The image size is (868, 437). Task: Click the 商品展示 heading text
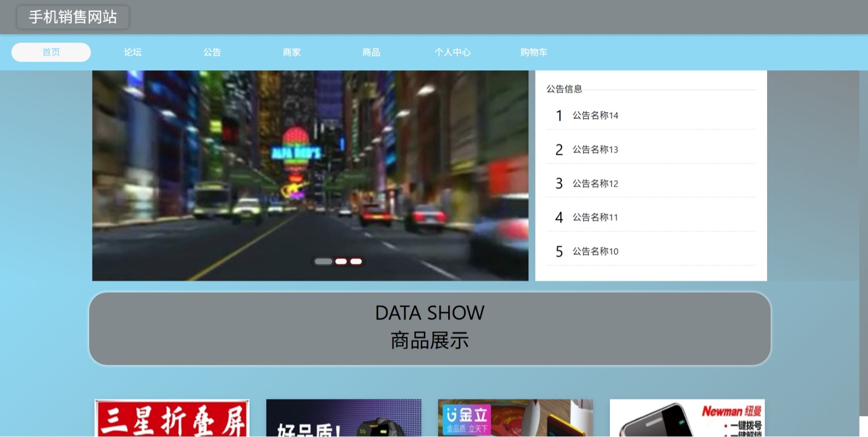[430, 341]
